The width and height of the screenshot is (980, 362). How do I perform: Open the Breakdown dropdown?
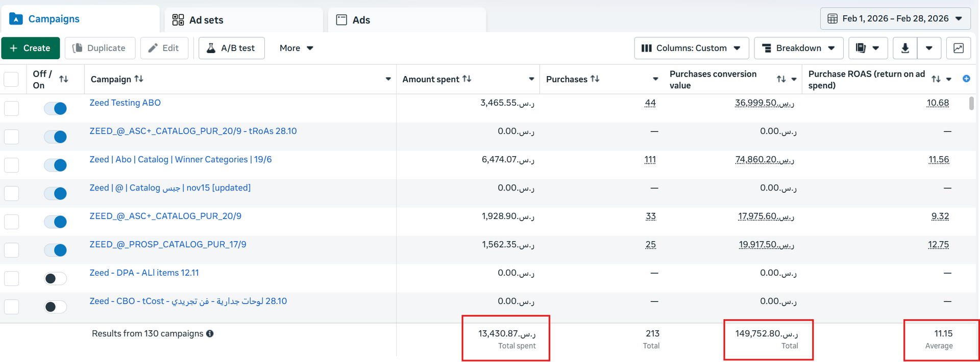pos(798,48)
